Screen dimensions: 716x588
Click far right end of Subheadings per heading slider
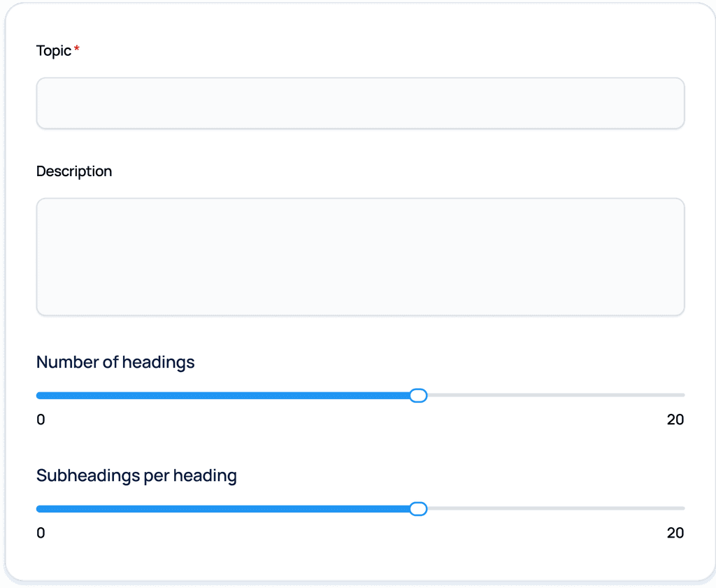point(682,509)
